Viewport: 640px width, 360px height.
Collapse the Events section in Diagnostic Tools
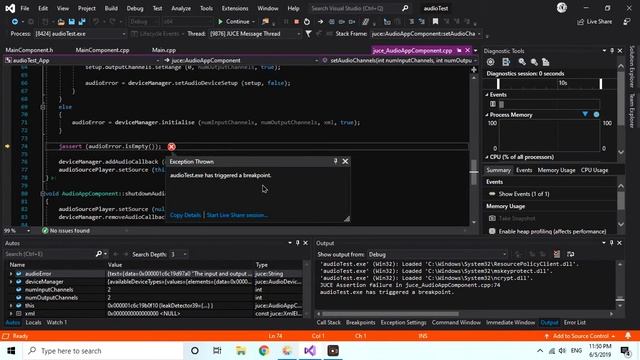tap(487, 95)
